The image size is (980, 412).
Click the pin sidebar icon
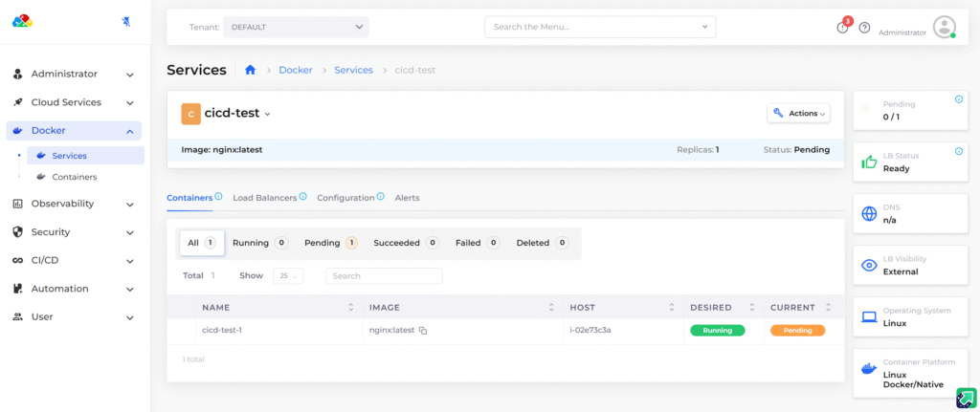(127, 21)
